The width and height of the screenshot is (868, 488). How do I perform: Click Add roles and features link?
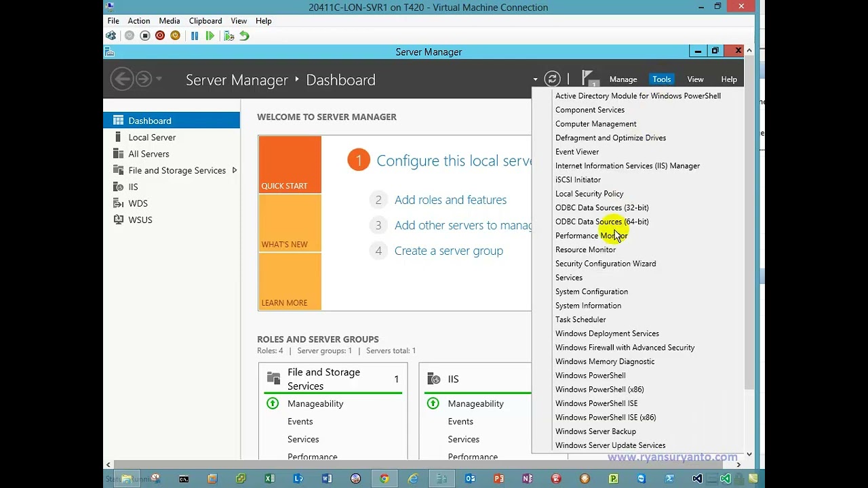(450, 200)
